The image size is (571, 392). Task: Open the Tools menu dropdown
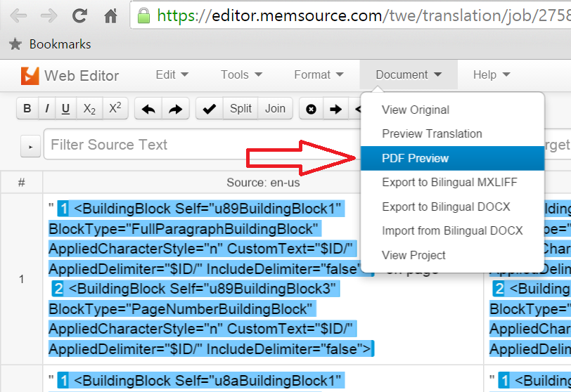[241, 75]
